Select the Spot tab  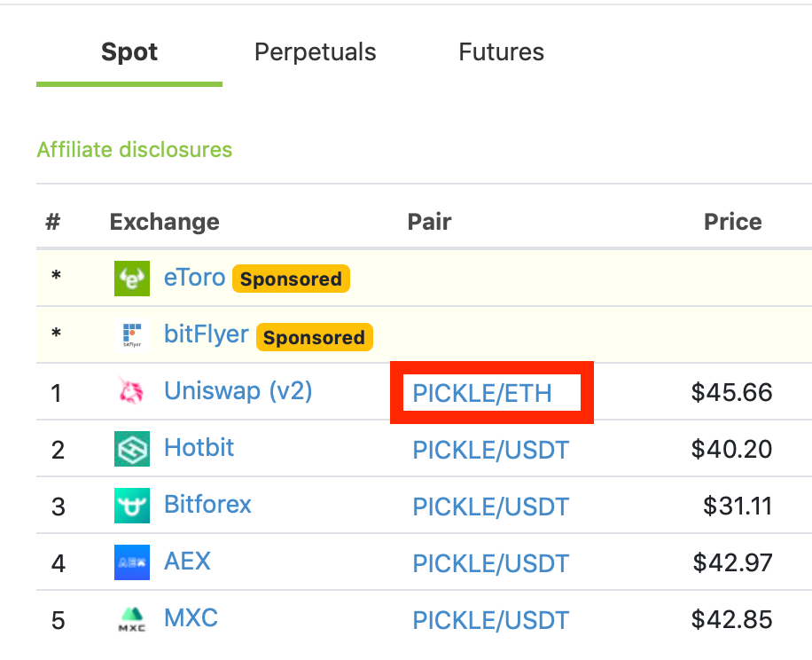[129, 52]
